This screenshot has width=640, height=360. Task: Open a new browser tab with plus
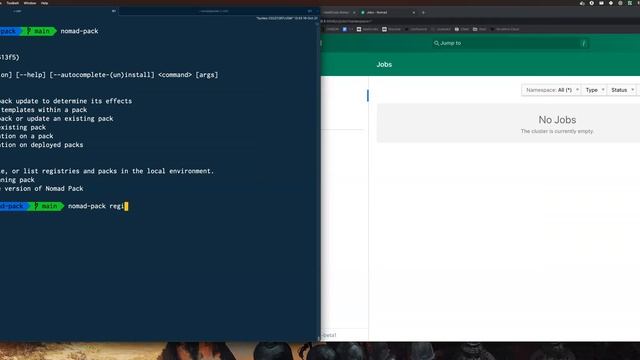click(423, 13)
